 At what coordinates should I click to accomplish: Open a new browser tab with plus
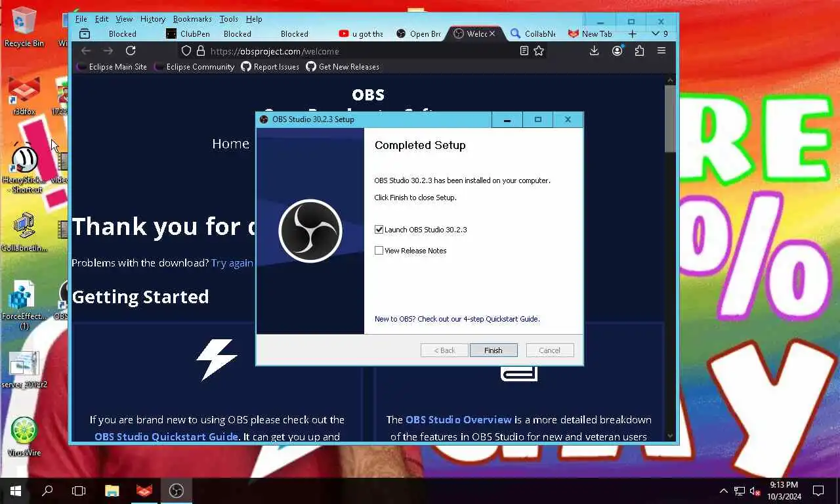point(632,33)
